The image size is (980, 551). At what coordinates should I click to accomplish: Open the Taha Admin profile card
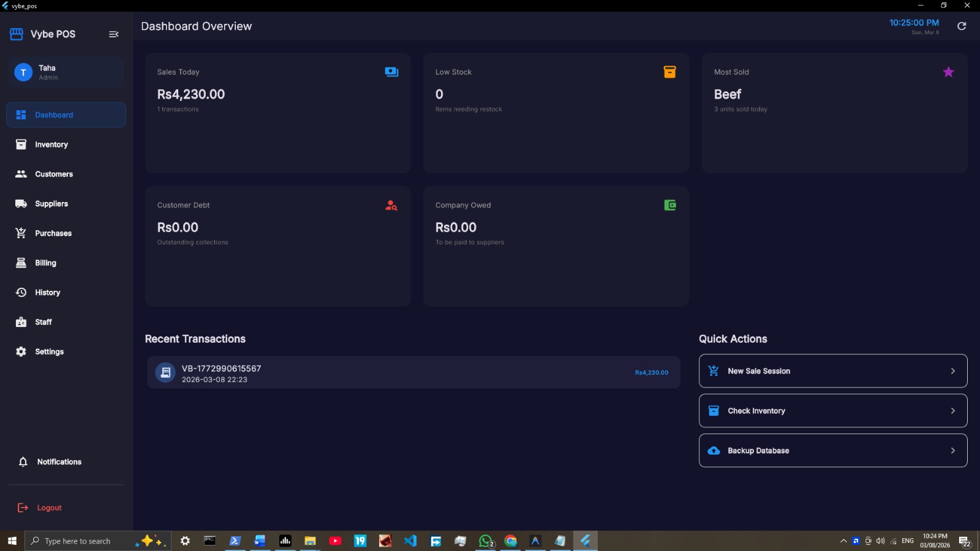tap(66, 72)
